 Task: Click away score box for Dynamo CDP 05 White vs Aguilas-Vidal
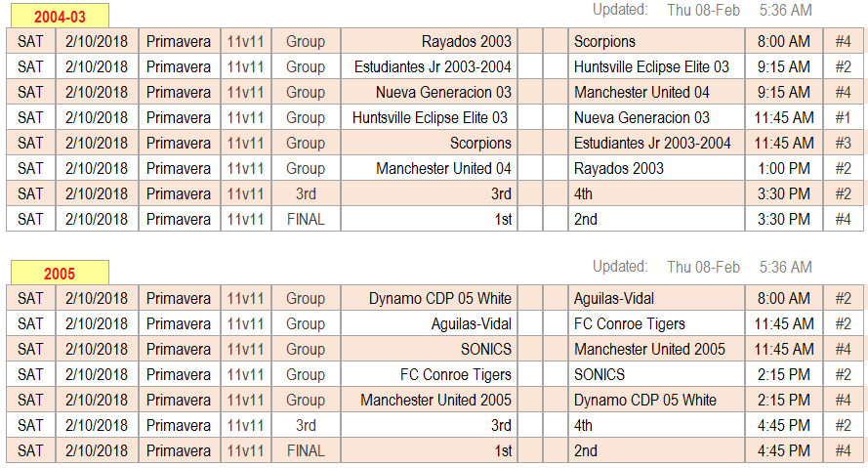point(556,299)
